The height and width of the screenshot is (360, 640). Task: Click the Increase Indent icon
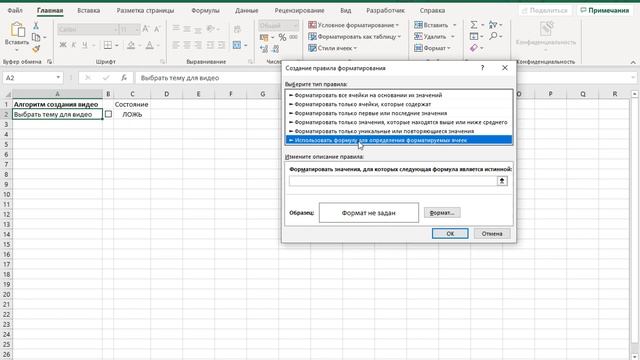coord(221,45)
